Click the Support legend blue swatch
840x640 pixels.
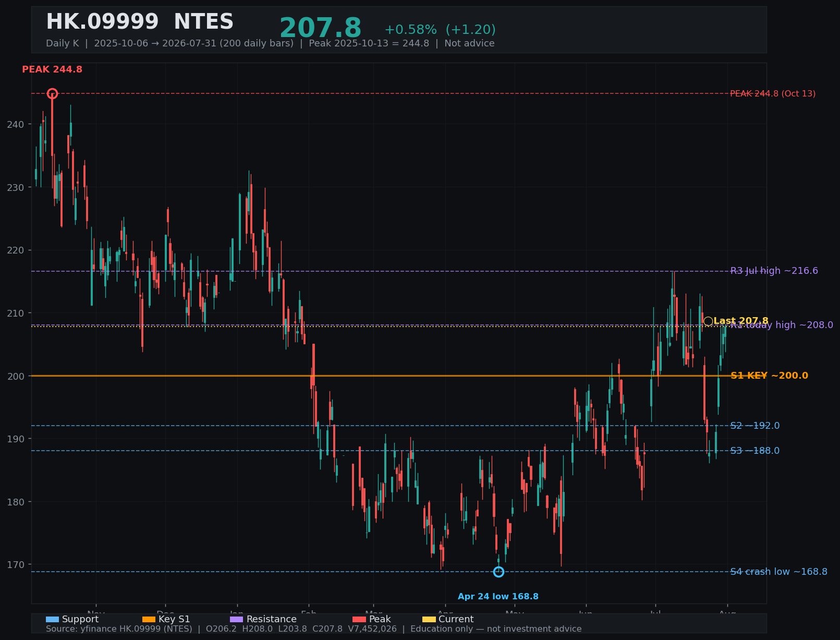point(52,619)
